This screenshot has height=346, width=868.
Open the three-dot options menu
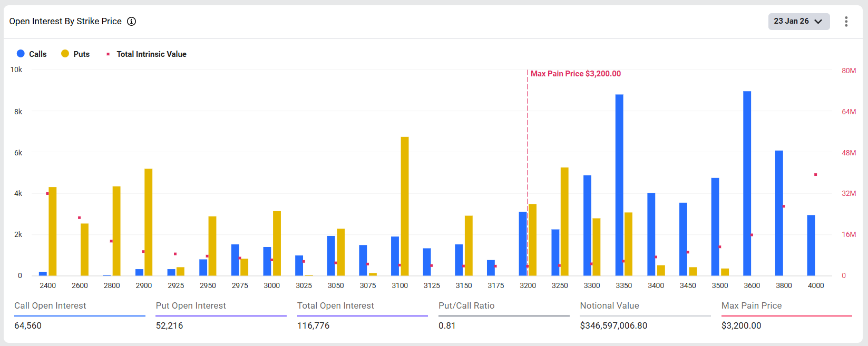pos(846,22)
